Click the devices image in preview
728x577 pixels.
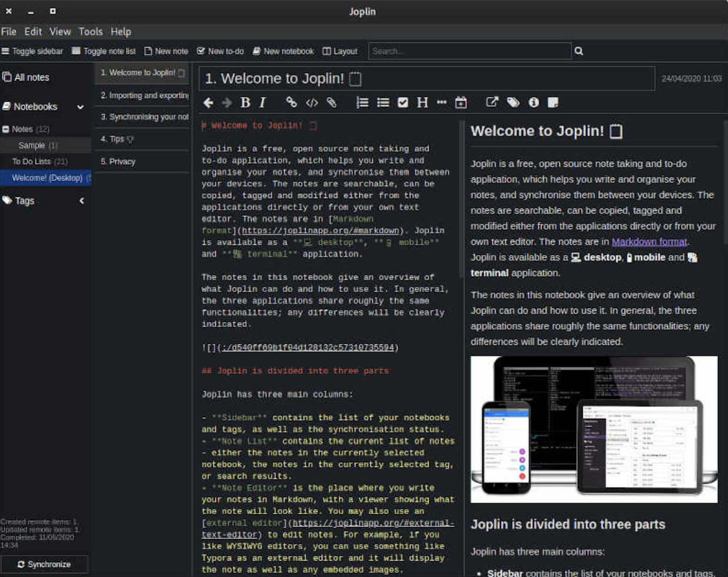click(594, 430)
